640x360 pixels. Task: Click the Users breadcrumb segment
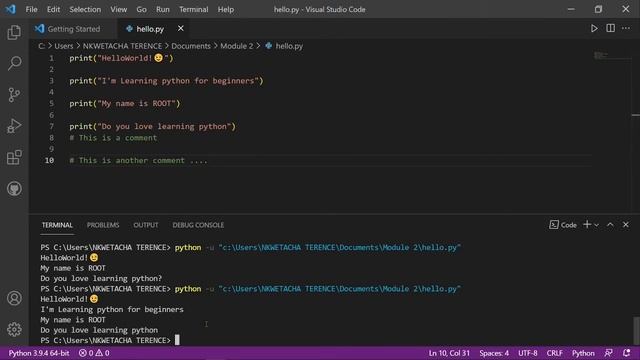64,46
